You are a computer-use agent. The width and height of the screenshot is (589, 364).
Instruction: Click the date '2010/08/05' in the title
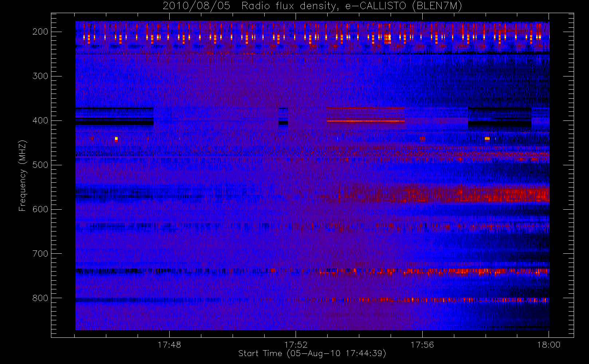(x=196, y=6)
